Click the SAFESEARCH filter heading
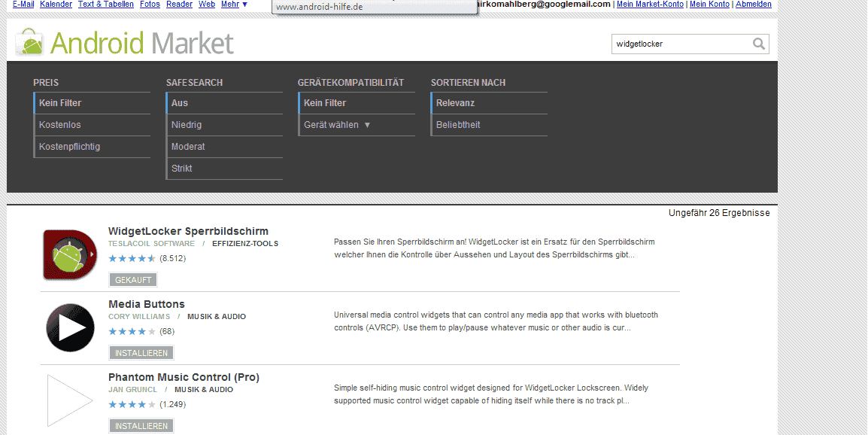The height and width of the screenshot is (435, 868). pyautogui.click(x=194, y=83)
